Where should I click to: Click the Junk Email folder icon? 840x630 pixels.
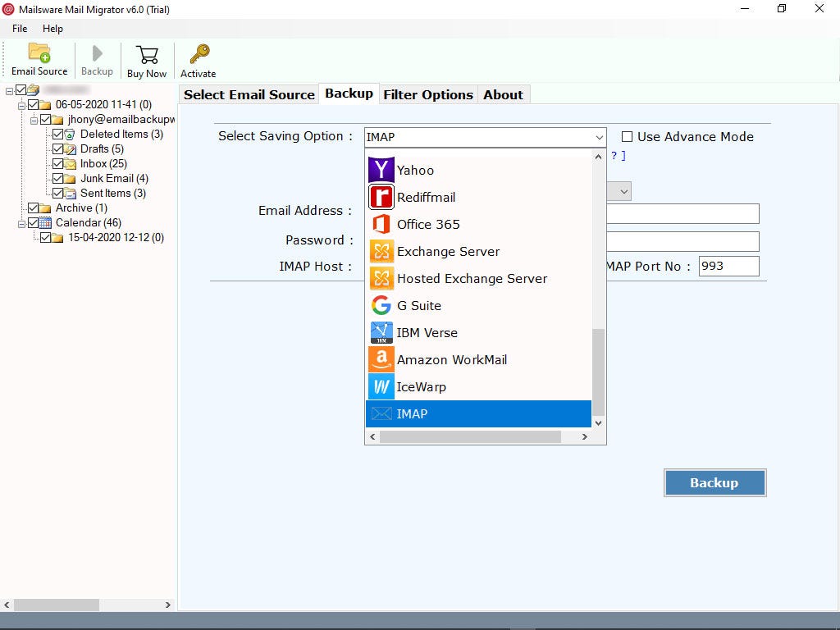[x=71, y=178]
